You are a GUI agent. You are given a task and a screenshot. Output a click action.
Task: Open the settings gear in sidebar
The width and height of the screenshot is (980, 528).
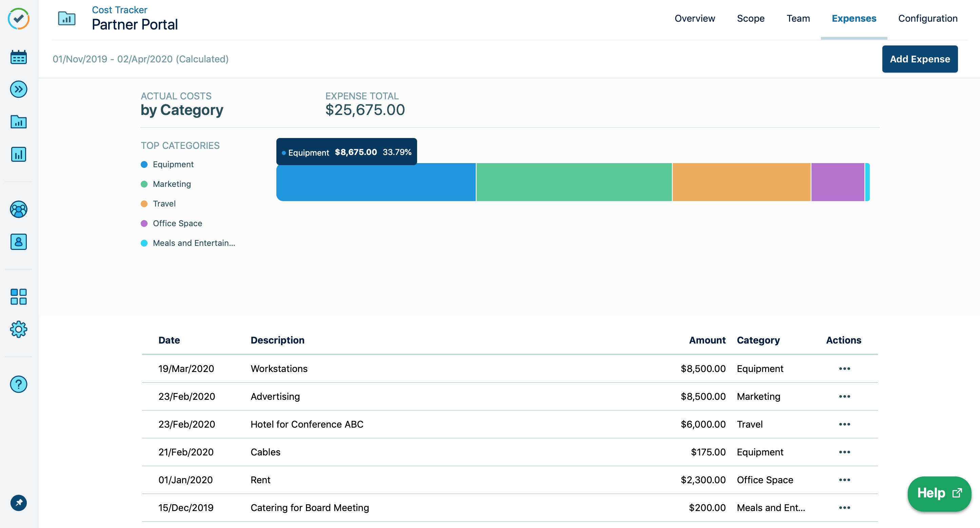18,329
